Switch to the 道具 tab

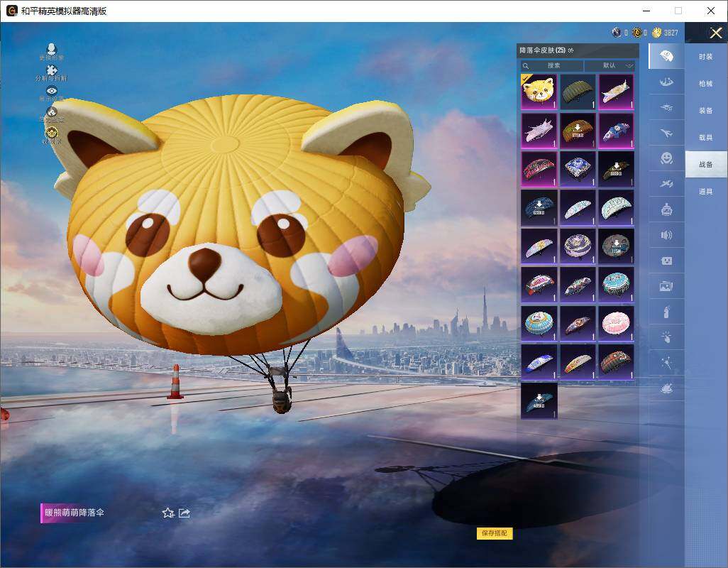[x=706, y=192]
